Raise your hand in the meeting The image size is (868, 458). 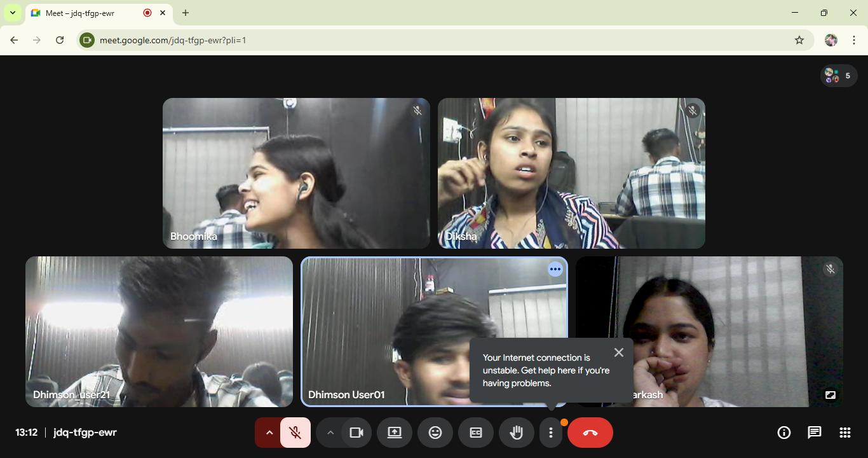coord(516,433)
